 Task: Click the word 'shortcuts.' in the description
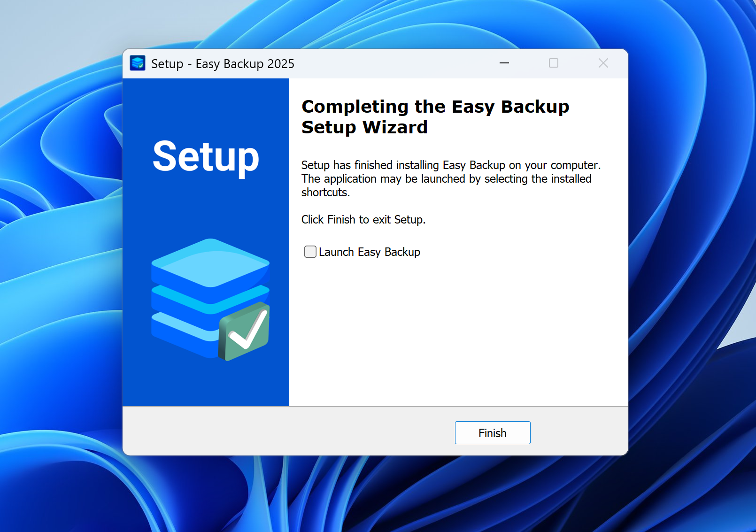click(x=325, y=193)
